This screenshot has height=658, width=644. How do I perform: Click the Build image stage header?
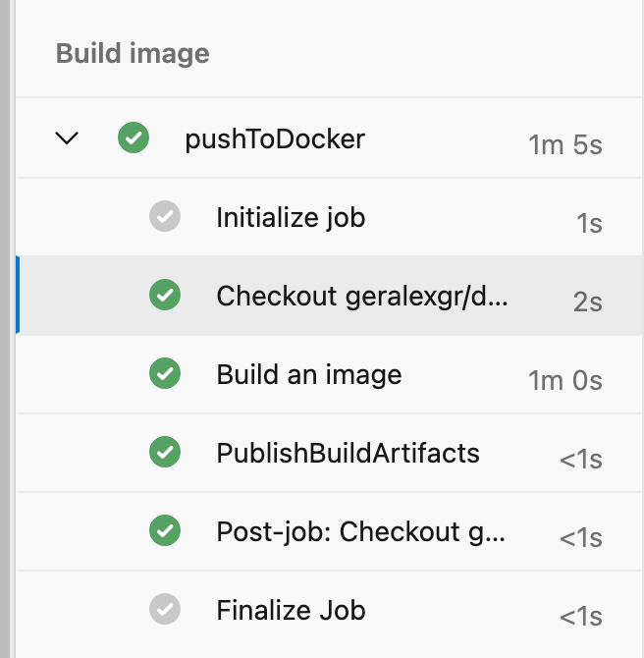[133, 52]
